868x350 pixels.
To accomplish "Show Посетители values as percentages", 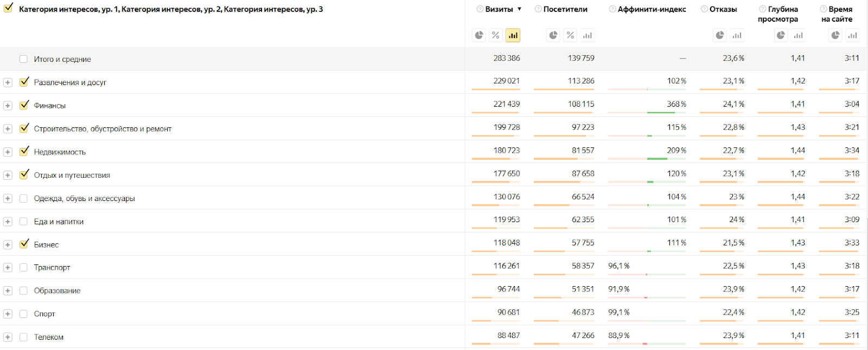I will coord(570,35).
